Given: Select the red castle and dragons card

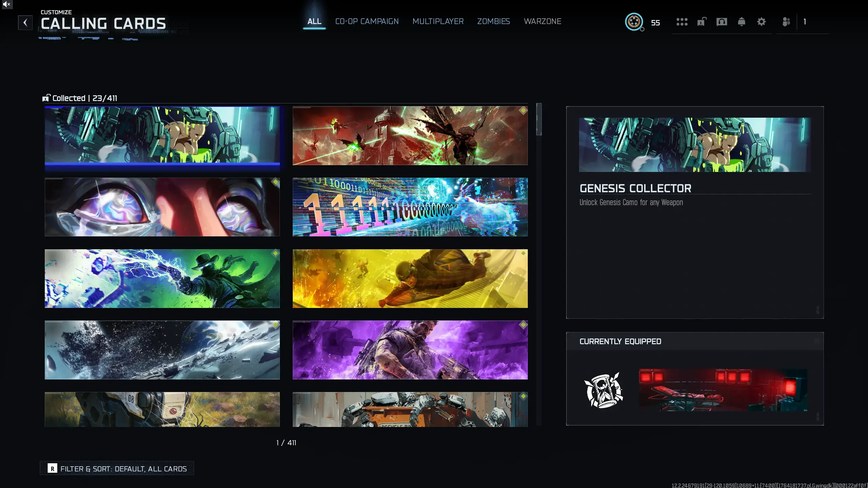Looking at the screenshot, I should pyautogui.click(x=410, y=136).
